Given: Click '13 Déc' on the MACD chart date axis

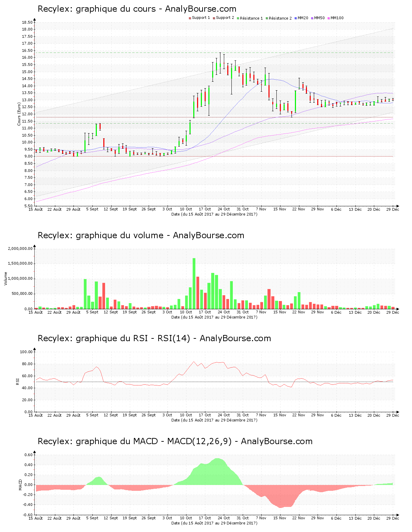Looking at the screenshot, I should [x=355, y=518].
